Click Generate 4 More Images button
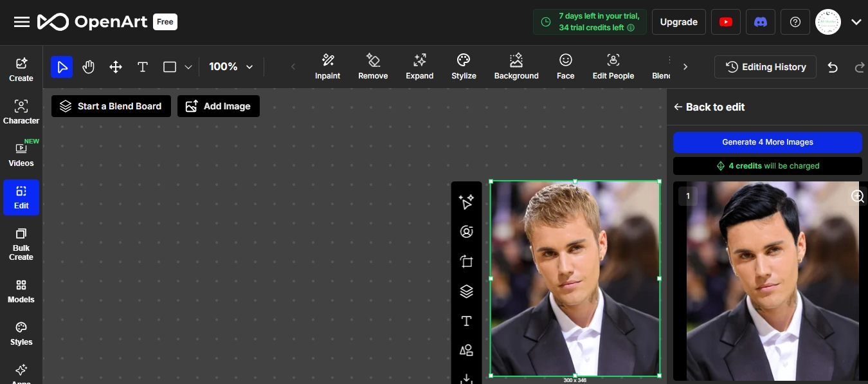This screenshot has height=384, width=868. (767, 142)
